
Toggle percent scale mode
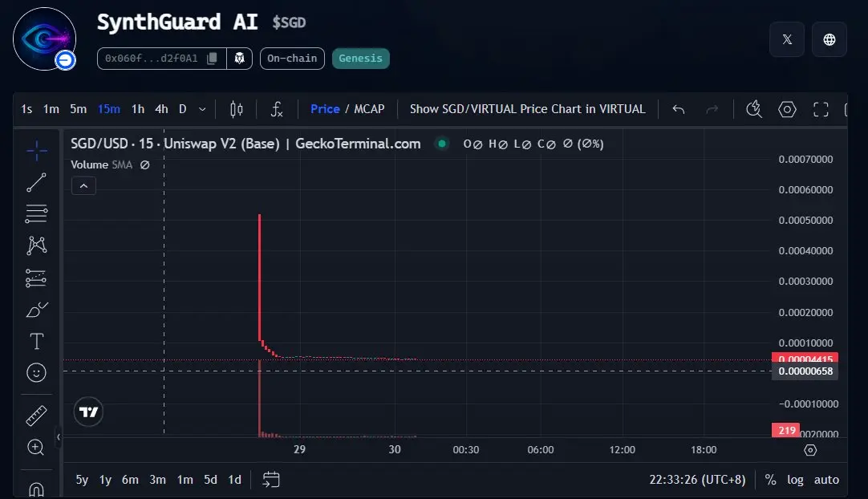770,480
